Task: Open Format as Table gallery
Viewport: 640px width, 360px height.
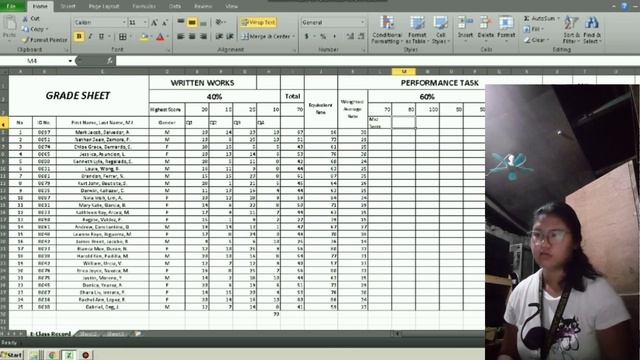Action: [417, 29]
